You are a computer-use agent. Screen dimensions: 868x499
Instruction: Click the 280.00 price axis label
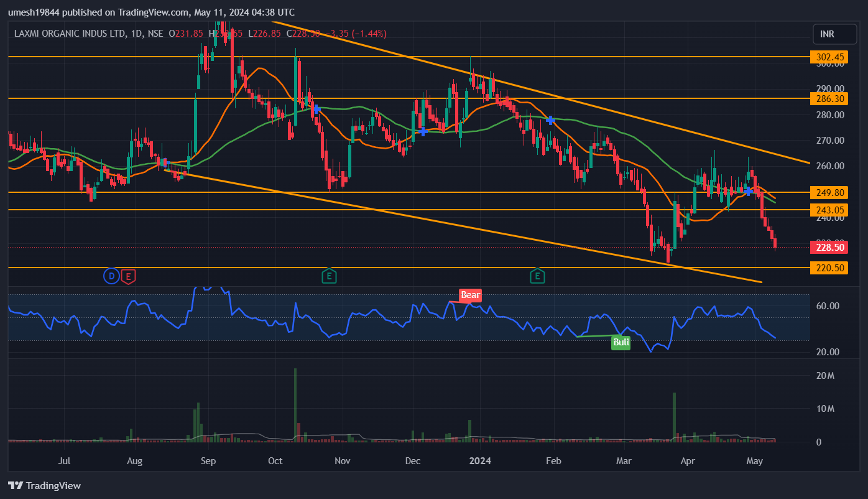click(x=829, y=114)
